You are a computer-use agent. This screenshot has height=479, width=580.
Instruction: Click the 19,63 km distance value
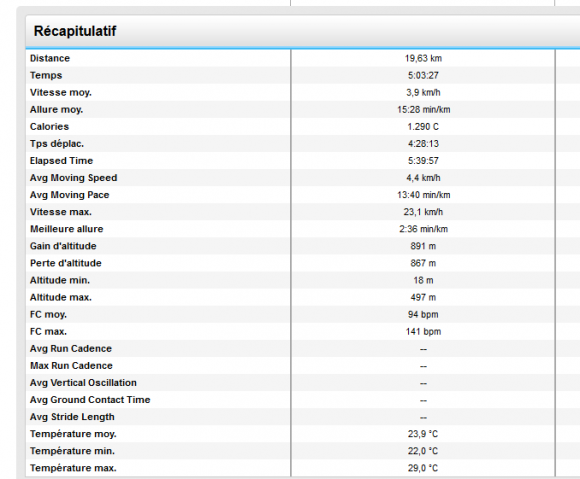click(x=423, y=58)
